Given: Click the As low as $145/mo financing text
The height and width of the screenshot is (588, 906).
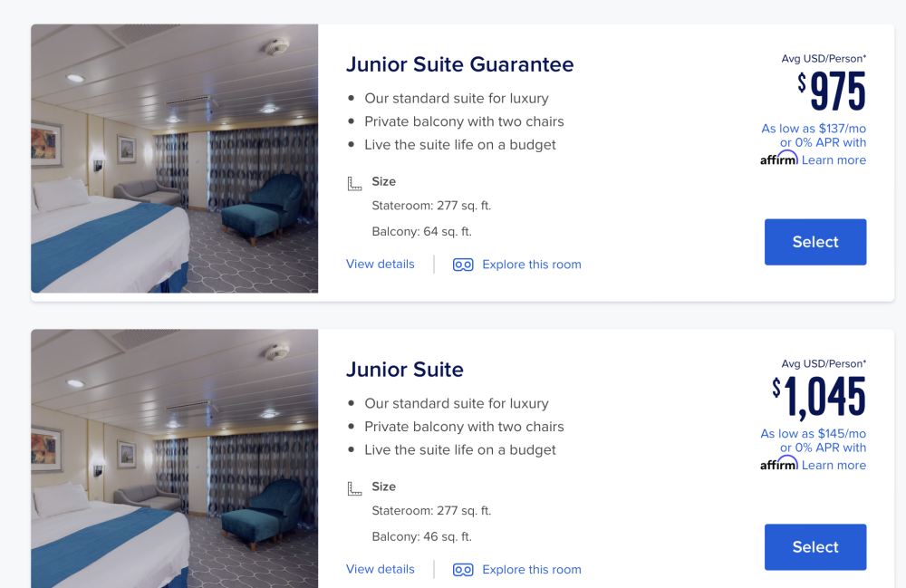Looking at the screenshot, I should coord(813,433).
